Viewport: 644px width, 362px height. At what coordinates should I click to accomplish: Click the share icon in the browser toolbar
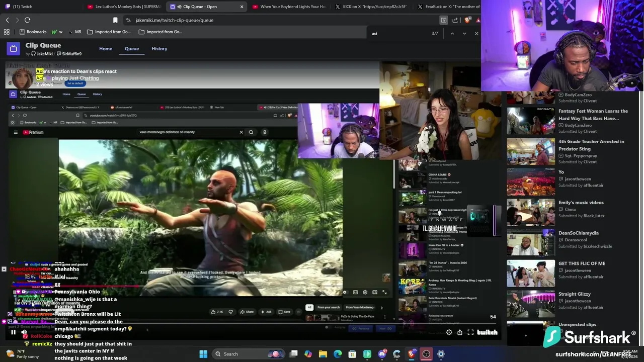(x=455, y=20)
